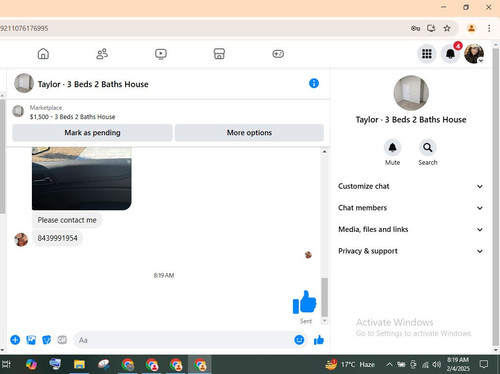Attach a photo file icon
The height and width of the screenshot is (374, 500).
(31, 340)
